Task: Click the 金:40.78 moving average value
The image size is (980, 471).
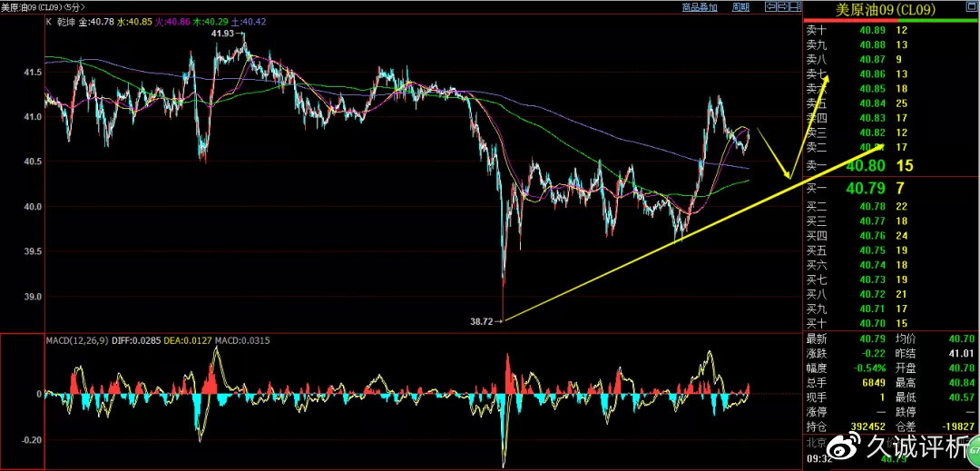Action: click(x=97, y=21)
